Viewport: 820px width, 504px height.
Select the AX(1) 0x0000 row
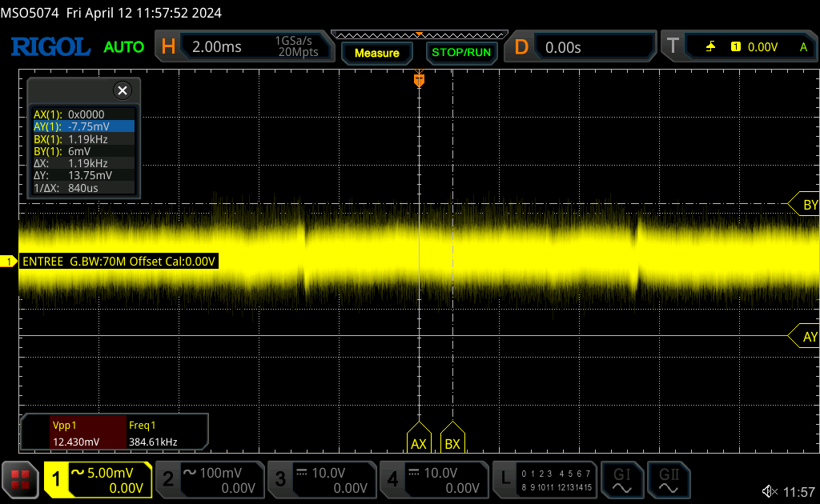(x=83, y=114)
